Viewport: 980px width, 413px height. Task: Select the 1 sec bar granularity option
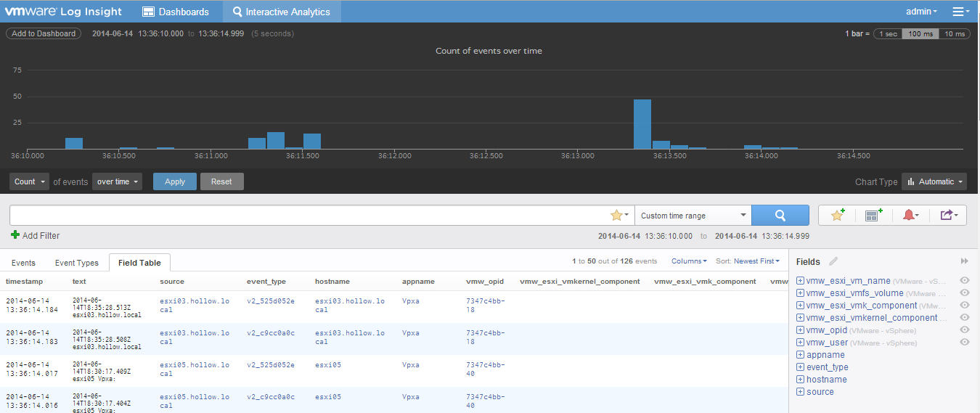[x=888, y=34]
